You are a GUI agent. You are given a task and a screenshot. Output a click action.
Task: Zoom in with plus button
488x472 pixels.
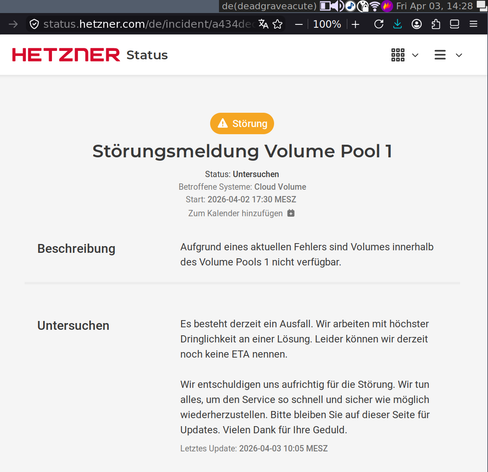coord(356,24)
